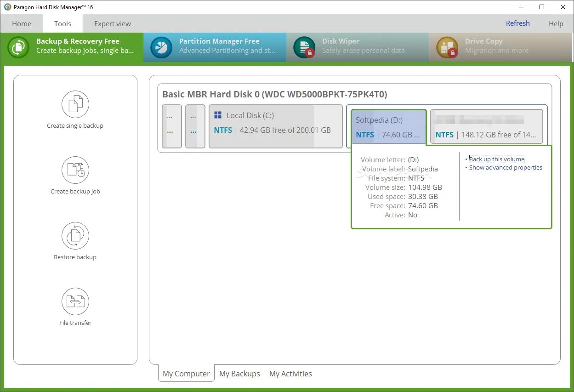Maximize the Paragon Hard Disk Manager window
Image resolution: width=574 pixels, height=392 pixels.
click(x=542, y=7)
